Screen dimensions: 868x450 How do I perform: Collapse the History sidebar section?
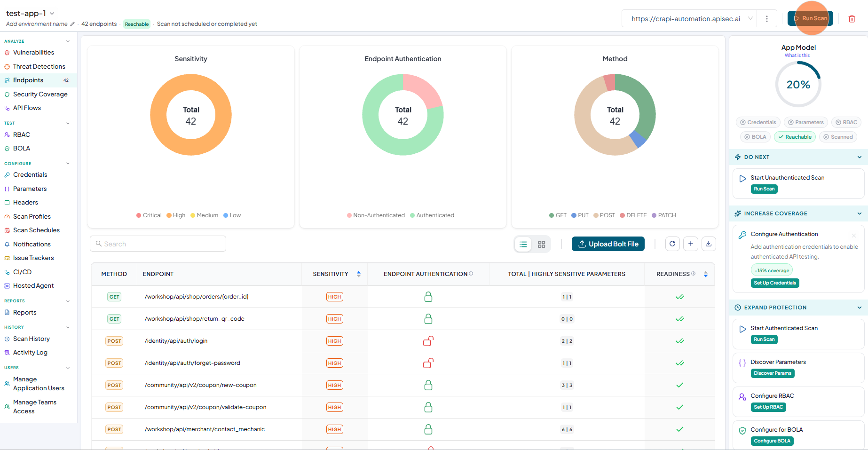click(68, 327)
